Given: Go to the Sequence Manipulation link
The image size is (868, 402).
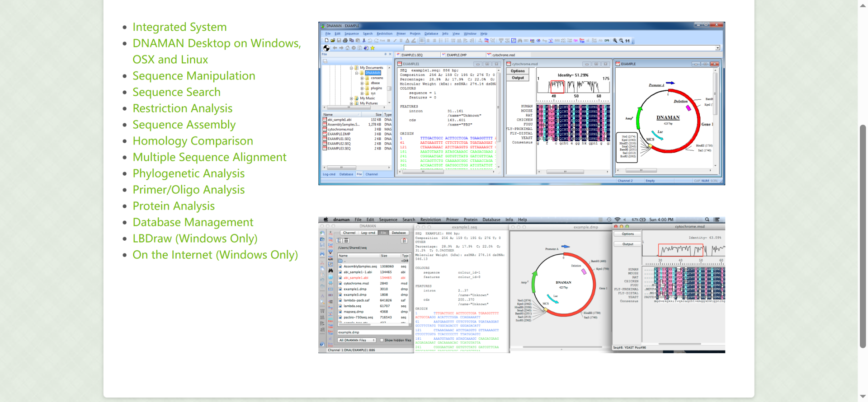Looking at the screenshot, I should pyautogui.click(x=194, y=76).
